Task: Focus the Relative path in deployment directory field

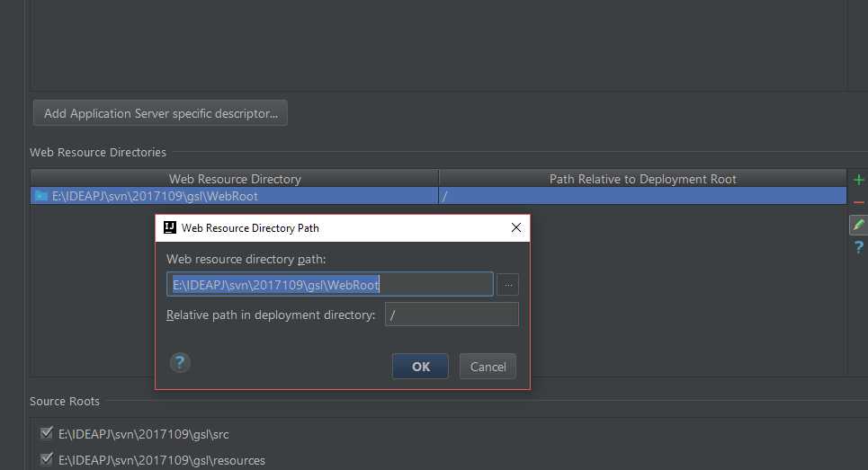Action: (452, 315)
